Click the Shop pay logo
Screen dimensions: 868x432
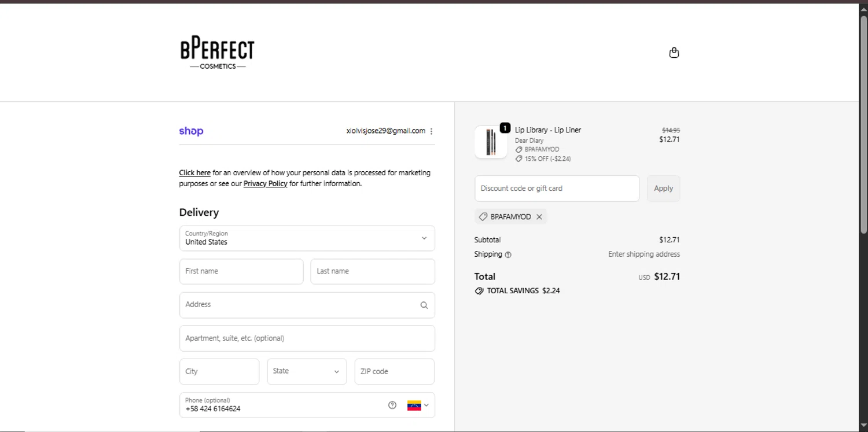tap(191, 131)
